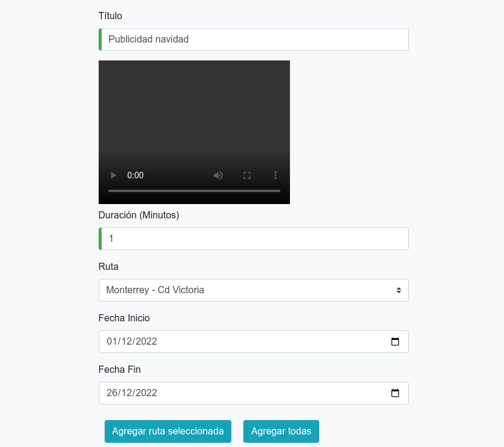Expand the Ruta dropdown
Image resolution: width=504 pixels, height=447 pixels.
click(x=253, y=290)
